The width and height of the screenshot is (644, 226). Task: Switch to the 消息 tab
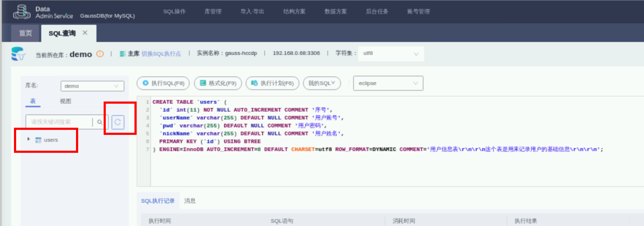click(x=190, y=201)
